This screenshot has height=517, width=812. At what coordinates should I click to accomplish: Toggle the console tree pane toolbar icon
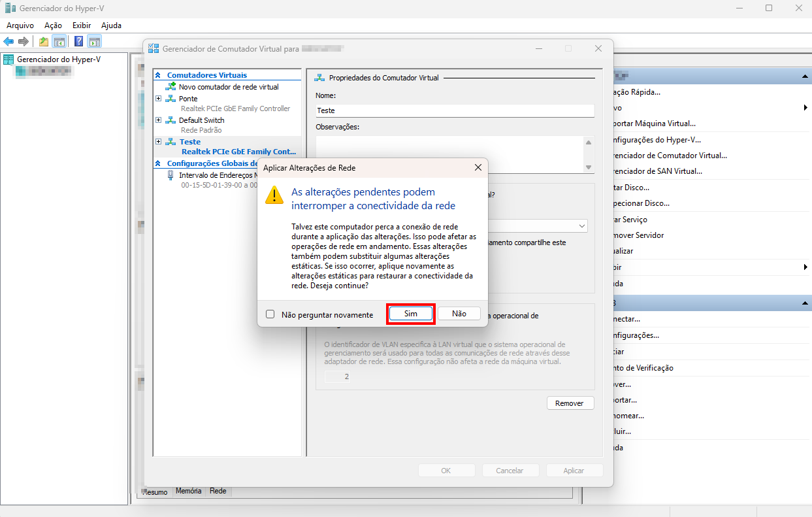(59, 42)
